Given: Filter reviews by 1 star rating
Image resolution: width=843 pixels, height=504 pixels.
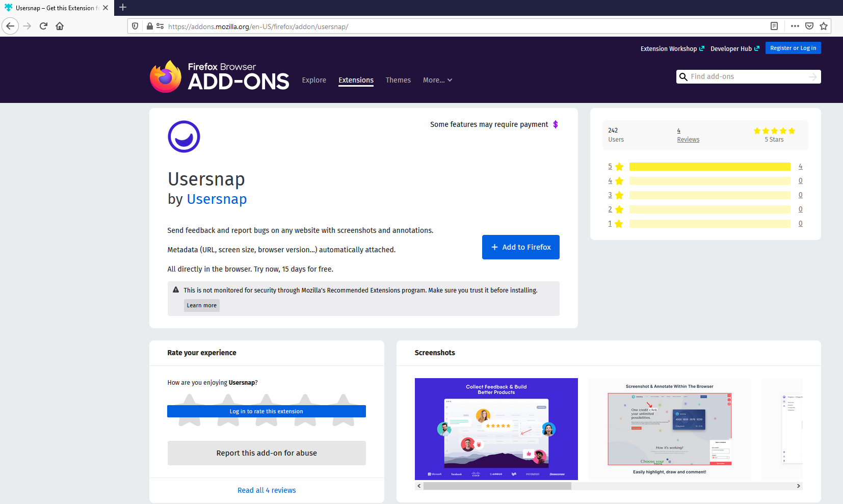Looking at the screenshot, I should pos(616,224).
